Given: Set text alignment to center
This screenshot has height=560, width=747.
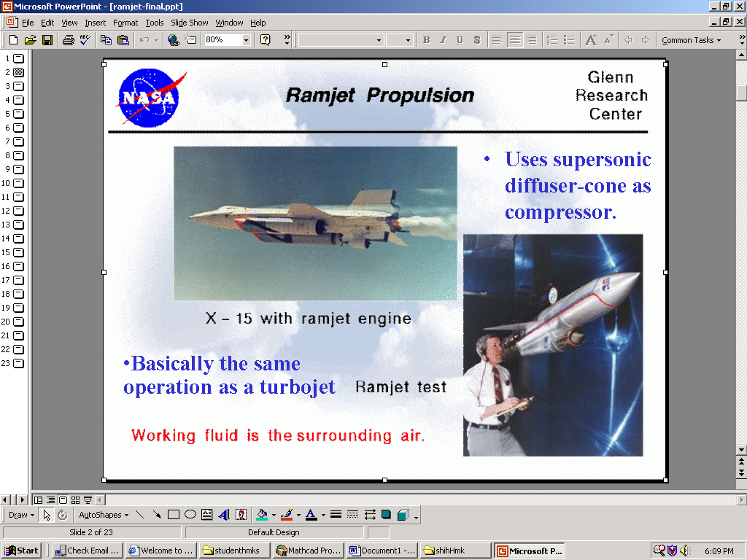Looking at the screenshot, I should coord(514,40).
